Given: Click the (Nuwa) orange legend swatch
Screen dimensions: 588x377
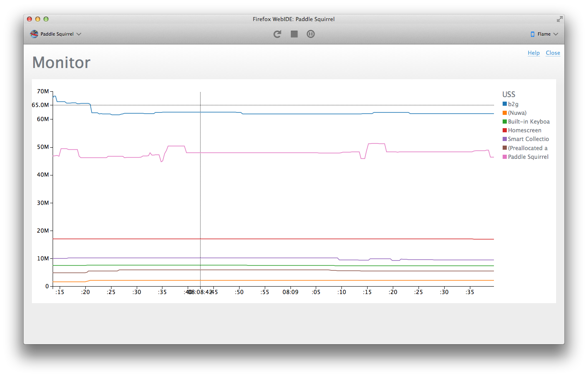Looking at the screenshot, I should coord(505,113).
